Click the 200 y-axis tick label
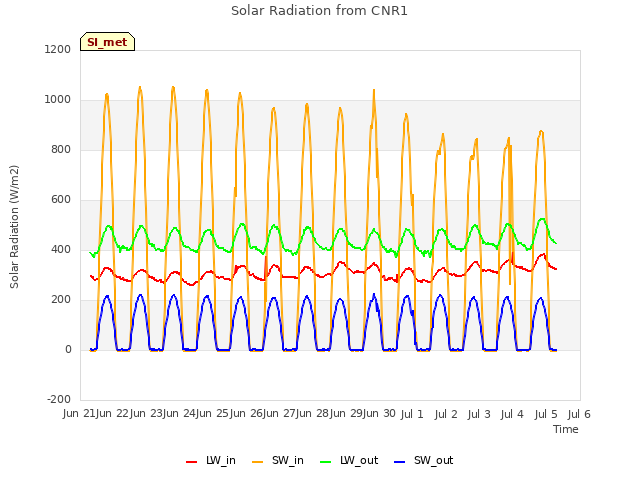 coord(61,300)
